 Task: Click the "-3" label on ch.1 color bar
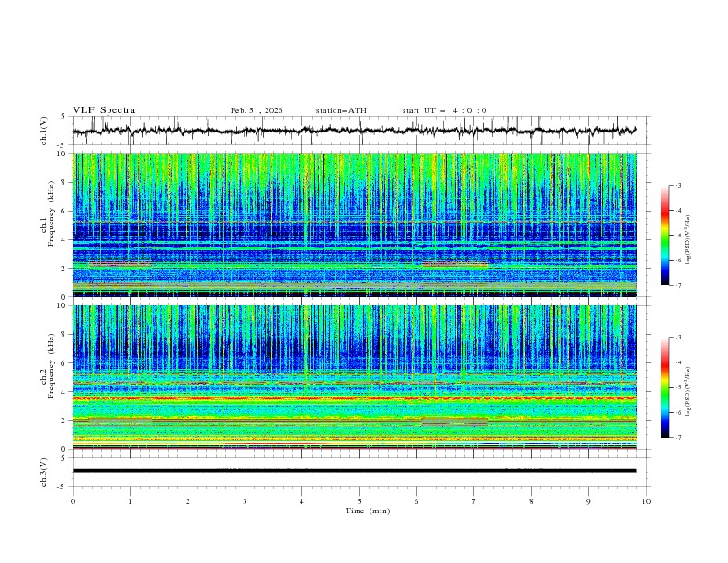tap(677, 185)
